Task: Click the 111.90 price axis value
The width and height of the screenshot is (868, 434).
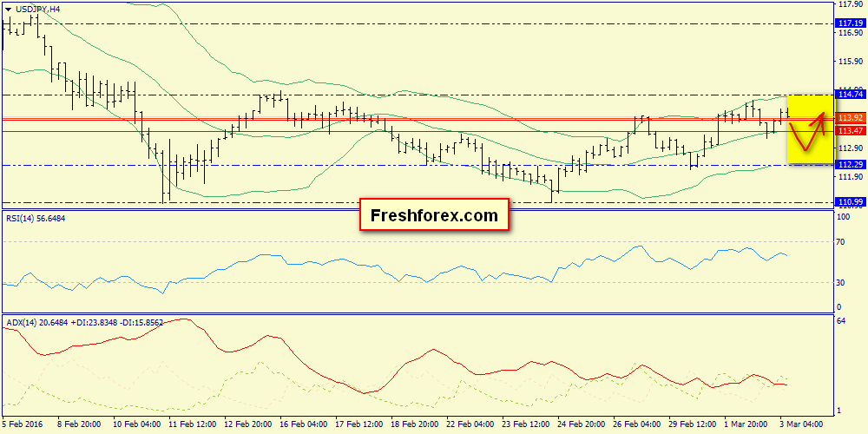Action: click(852, 176)
